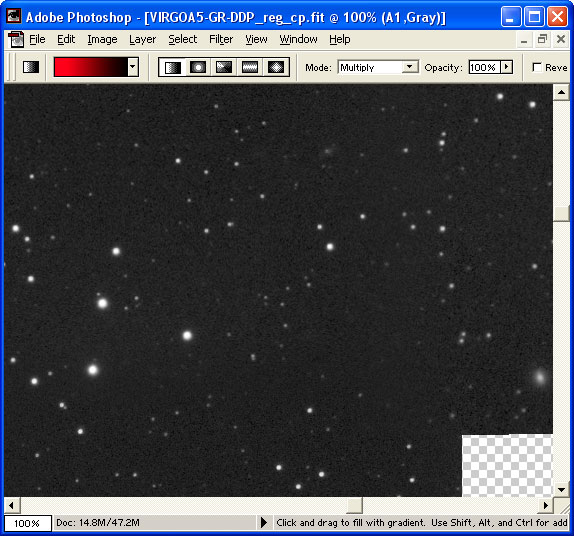Click the Photoshop eye icon in title bar
Image resolution: width=574 pixels, height=536 pixels.
coord(14,16)
